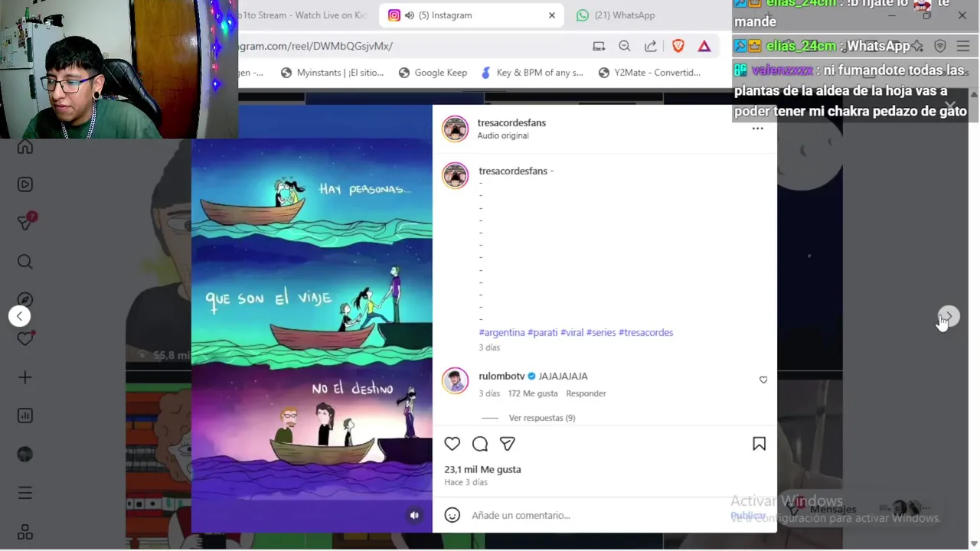Open the hamburger More menu in the sidebar
Viewport: 980px width, 551px height.
[25, 493]
